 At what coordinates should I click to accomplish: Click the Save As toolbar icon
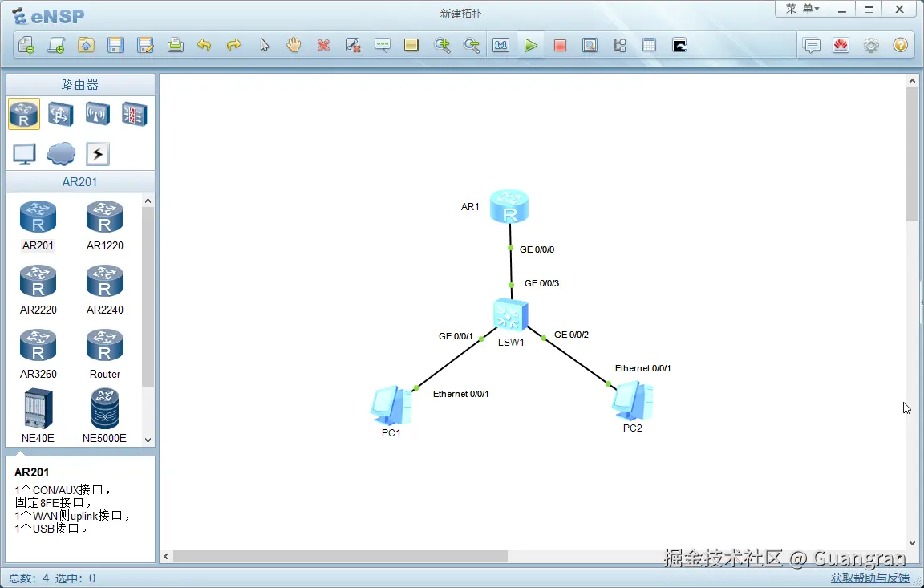pyautogui.click(x=145, y=46)
